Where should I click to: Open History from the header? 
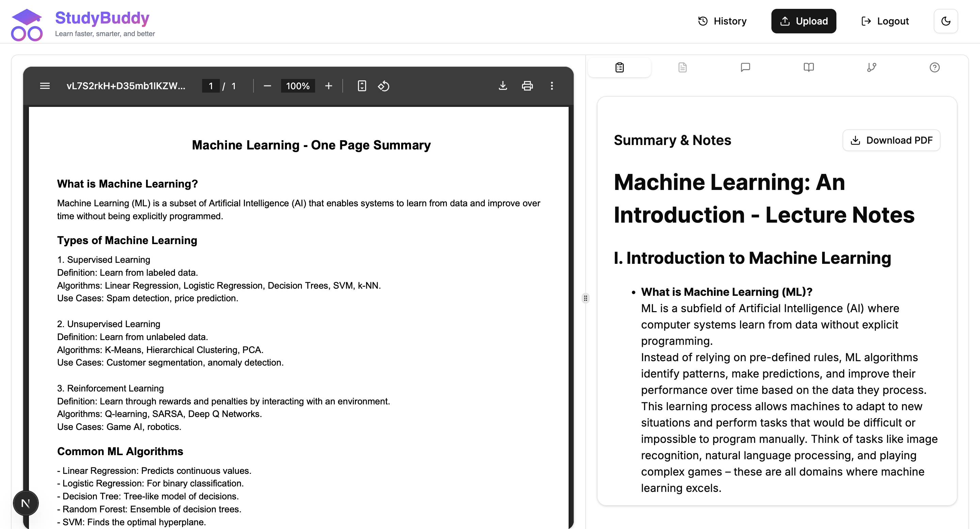coord(722,21)
